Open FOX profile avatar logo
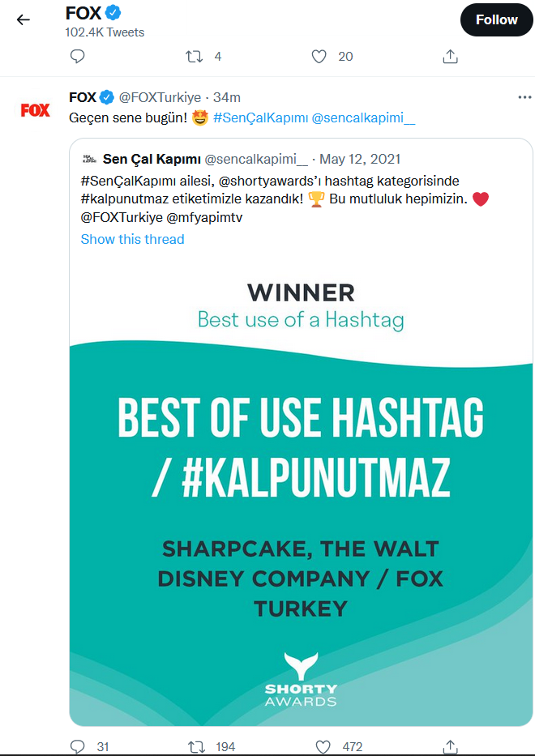The width and height of the screenshot is (535, 756). pos(35,110)
